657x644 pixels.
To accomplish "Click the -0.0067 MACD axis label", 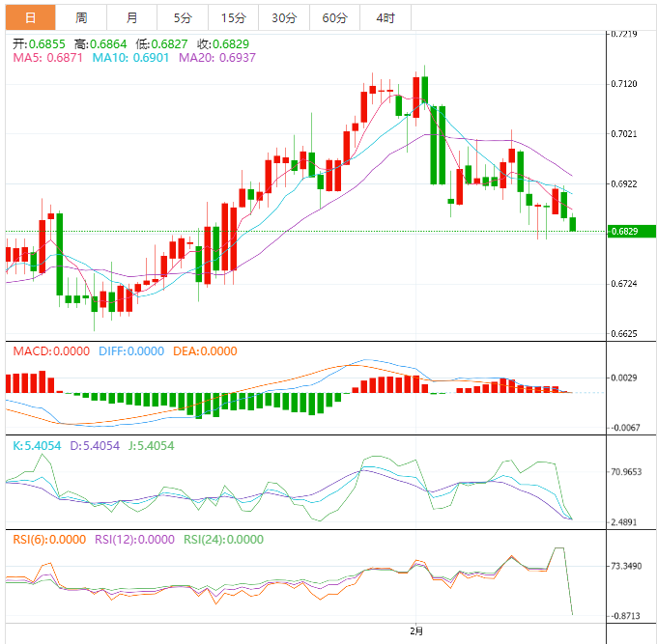I will pos(625,428).
